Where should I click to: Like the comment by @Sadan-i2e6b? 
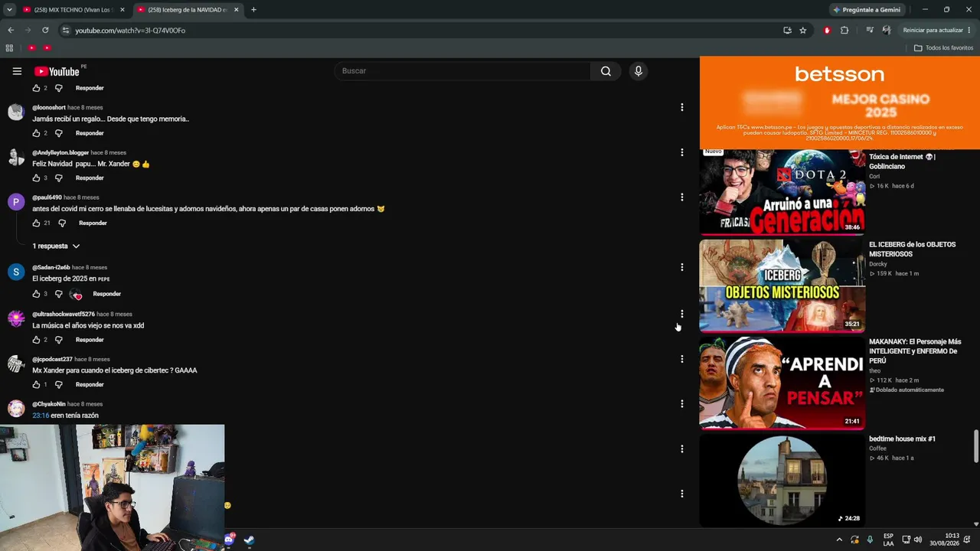click(36, 294)
